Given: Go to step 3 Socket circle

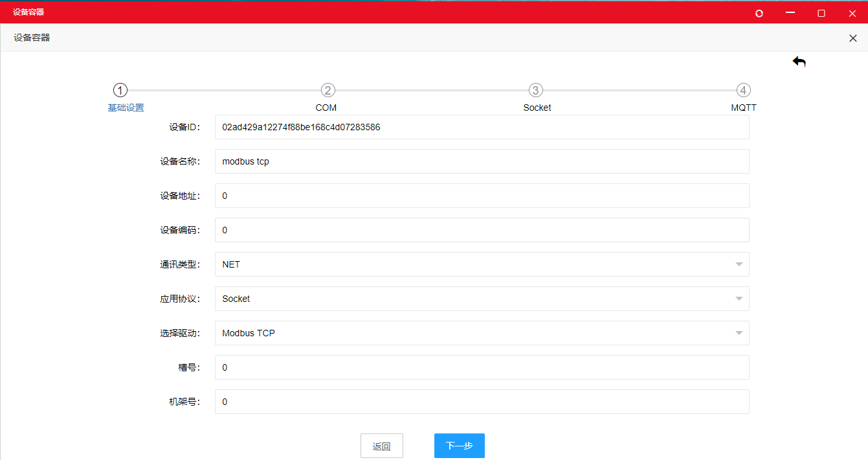Looking at the screenshot, I should [x=535, y=91].
